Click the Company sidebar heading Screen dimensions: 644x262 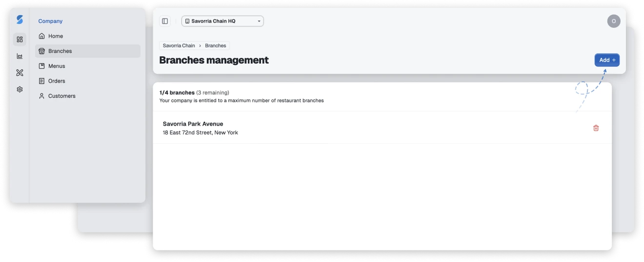pyautogui.click(x=50, y=21)
